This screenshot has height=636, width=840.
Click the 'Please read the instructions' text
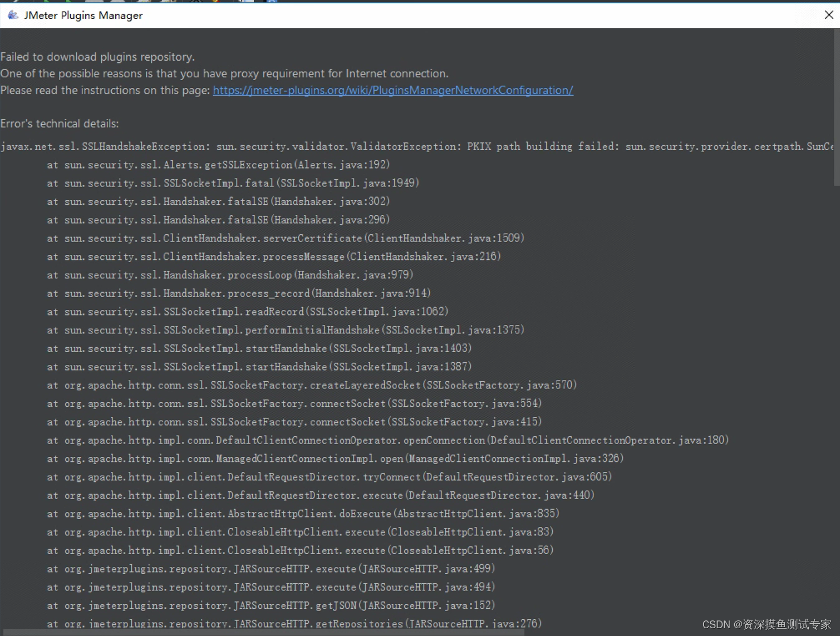105,90
